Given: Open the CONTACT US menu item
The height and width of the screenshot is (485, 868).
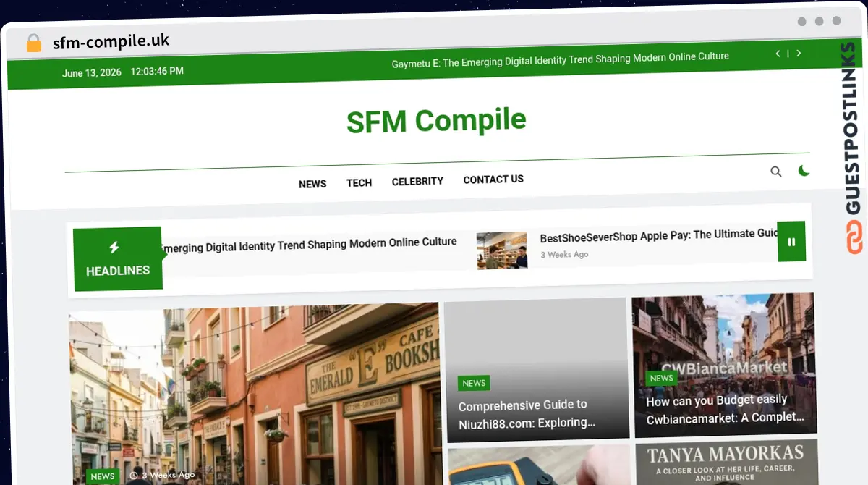Looking at the screenshot, I should coord(493,179).
